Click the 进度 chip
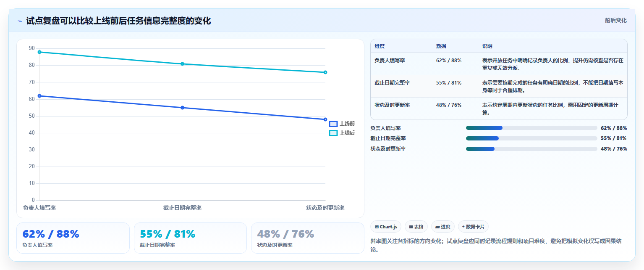This screenshot has width=644, height=270. click(443, 227)
